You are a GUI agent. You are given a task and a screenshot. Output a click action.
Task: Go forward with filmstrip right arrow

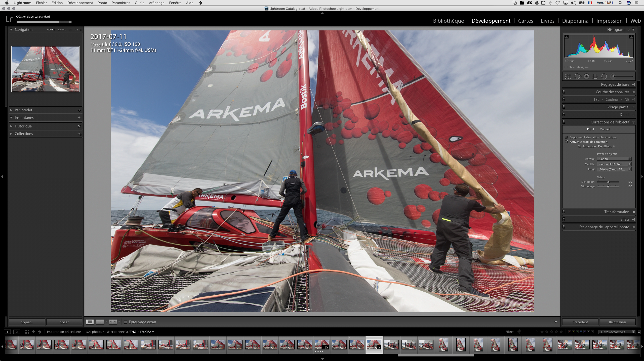click(x=40, y=332)
